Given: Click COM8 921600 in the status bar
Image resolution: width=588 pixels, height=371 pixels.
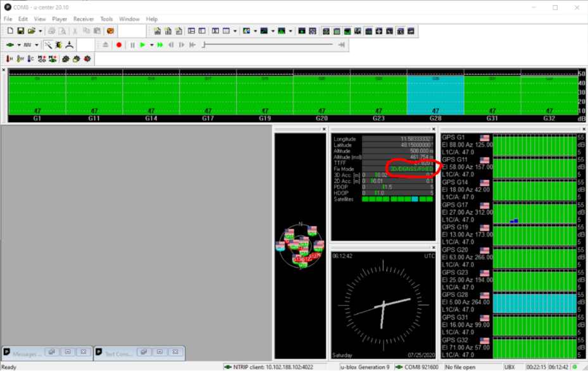Looking at the screenshot, I should click(417, 367).
